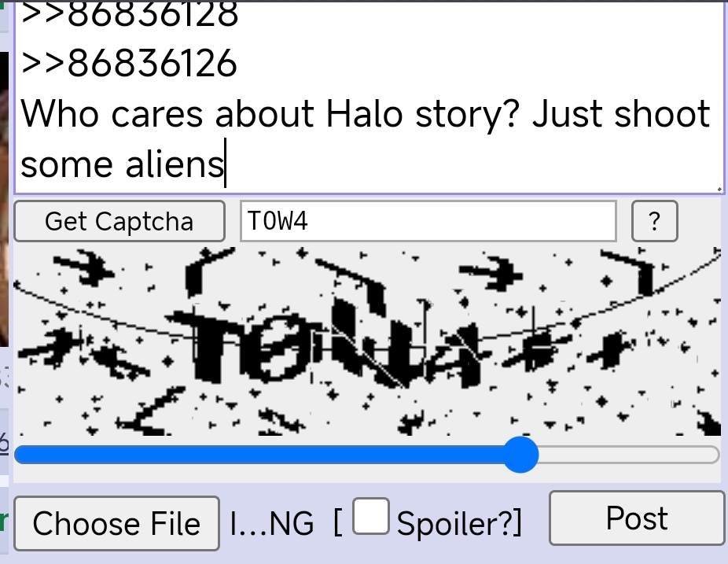Click inside the comment text area
Screen dimensions: 728x564
click(x=369, y=97)
